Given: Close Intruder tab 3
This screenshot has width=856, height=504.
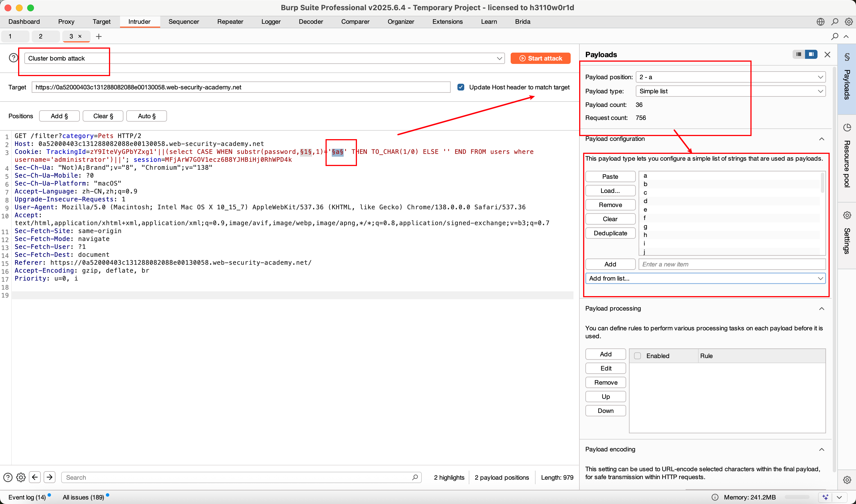Looking at the screenshot, I should click(80, 36).
